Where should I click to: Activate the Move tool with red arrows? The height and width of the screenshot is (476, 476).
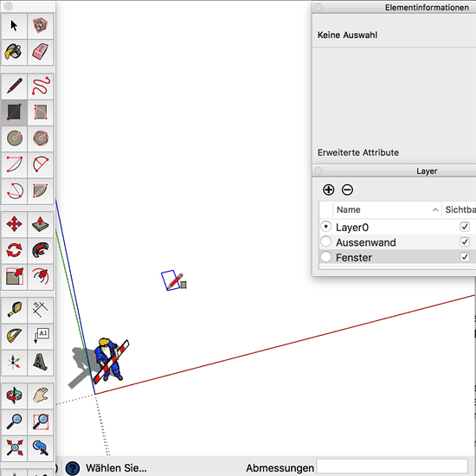[x=14, y=225]
